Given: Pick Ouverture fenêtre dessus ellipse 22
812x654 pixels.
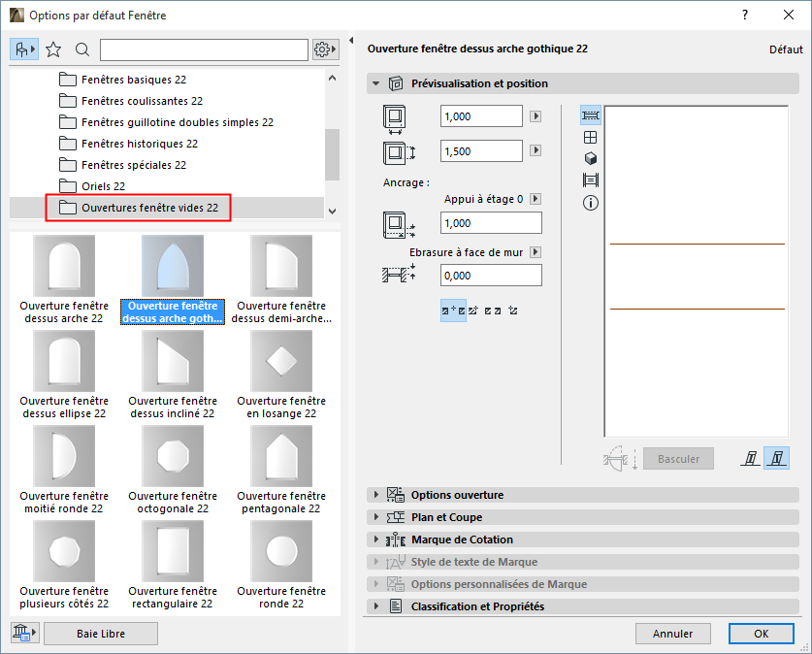Looking at the screenshot, I should point(64,376).
